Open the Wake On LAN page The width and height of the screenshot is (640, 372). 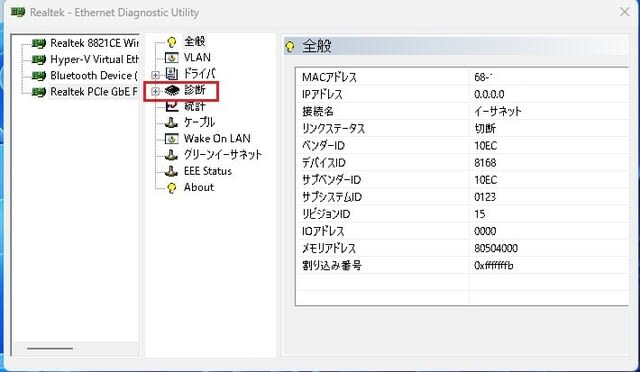(x=217, y=138)
